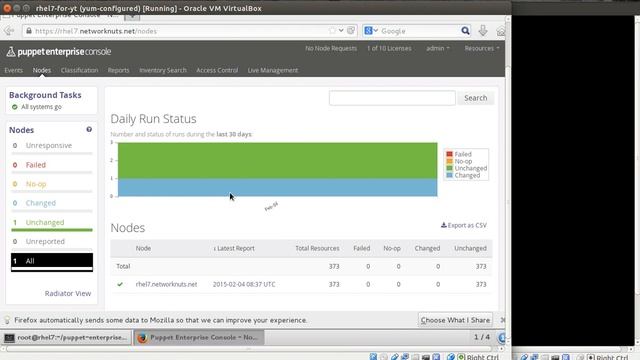Click the No-op orange legend swatch
The width and height of the screenshot is (640, 360).
(449, 161)
